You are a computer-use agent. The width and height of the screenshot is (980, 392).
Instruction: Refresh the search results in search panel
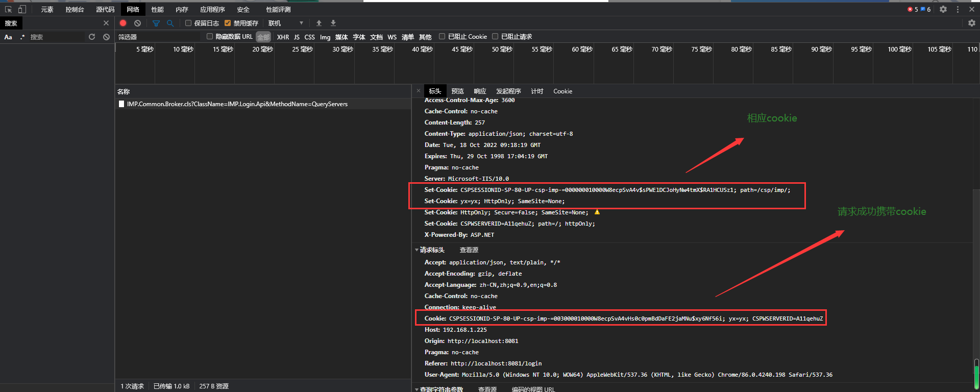(92, 37)
